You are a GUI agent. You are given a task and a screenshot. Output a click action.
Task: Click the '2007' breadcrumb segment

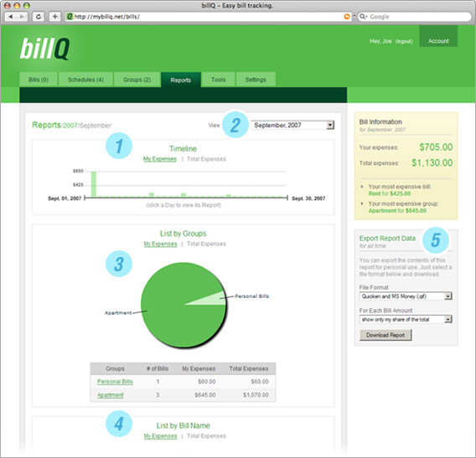(x=70, y=126)
